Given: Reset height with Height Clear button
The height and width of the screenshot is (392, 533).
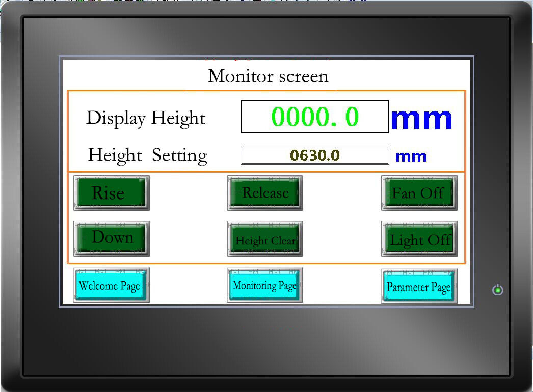Looking at the screenshot, I should click(x=265, y=239).
